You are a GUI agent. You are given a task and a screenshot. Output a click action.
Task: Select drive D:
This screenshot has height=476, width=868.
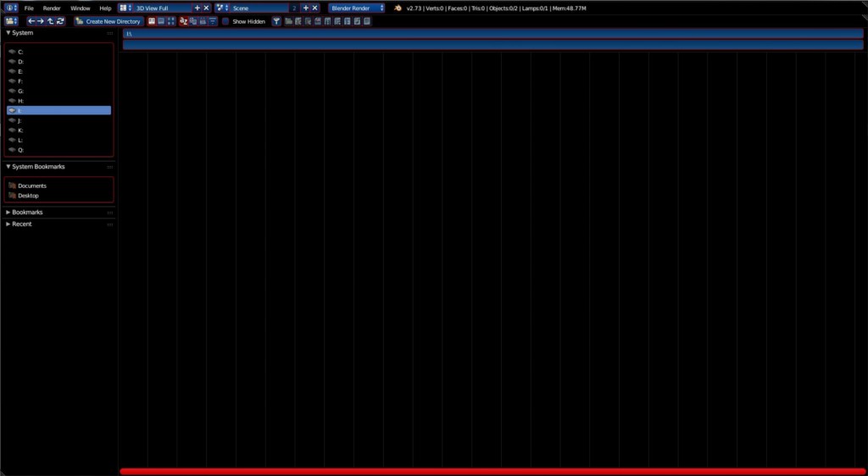(x=58, y=62)
